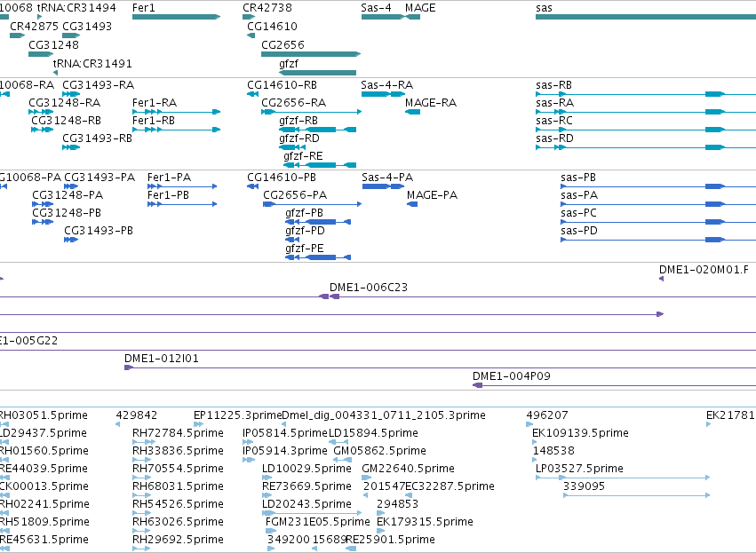Viewport: 756px width, 553px height.
Task: Select the Fer1-RB transcript label
Action: [x=154, y=121]
